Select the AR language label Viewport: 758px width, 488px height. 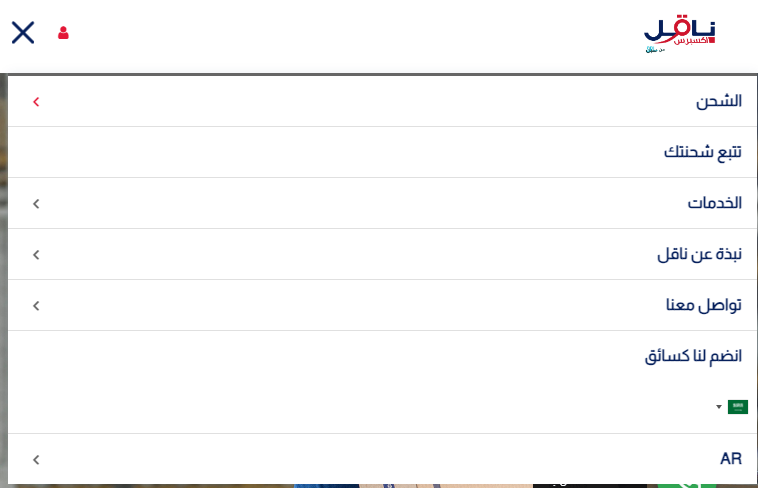pos(731,459)
